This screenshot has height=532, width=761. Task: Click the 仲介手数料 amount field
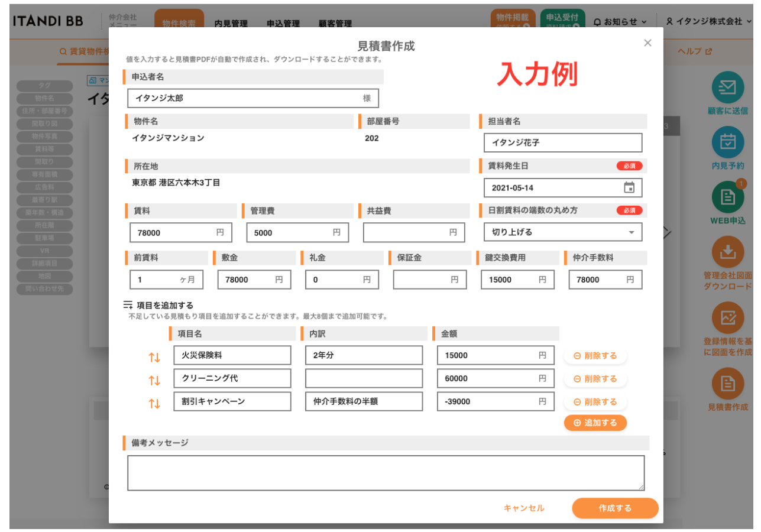(x=605, y=280)
